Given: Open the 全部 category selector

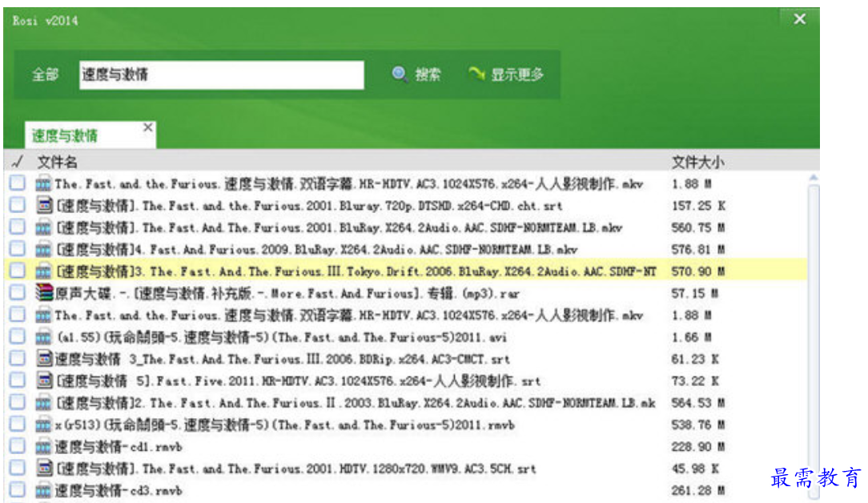Looking at the screenshot, I should [46, 74].
